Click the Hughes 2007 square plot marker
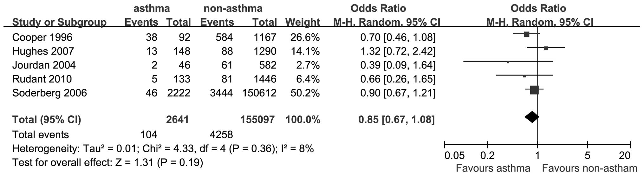 (546, 48)
